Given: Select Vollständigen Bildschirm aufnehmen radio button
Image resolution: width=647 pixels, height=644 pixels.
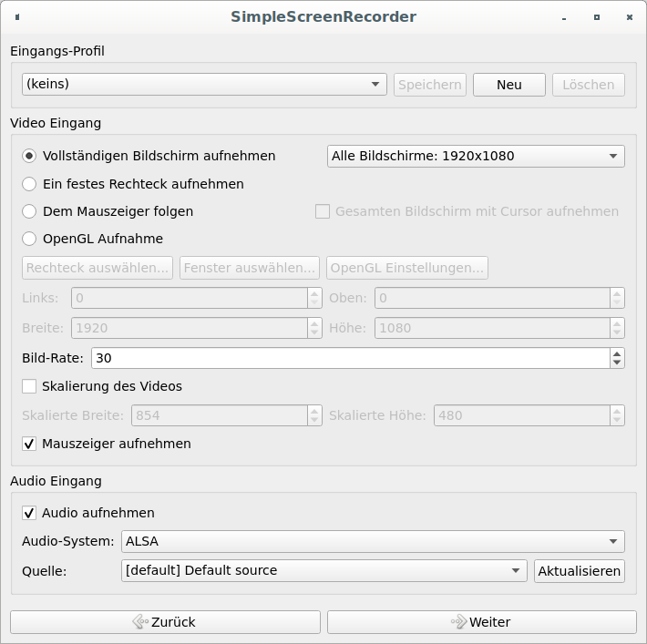Looking at the screenshot, I should [29, 156].
